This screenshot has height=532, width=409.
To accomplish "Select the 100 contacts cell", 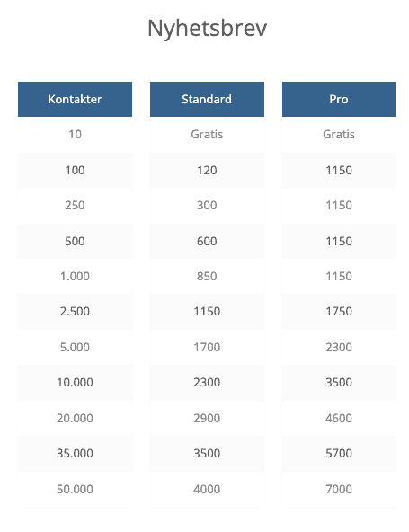I will 75,170.
